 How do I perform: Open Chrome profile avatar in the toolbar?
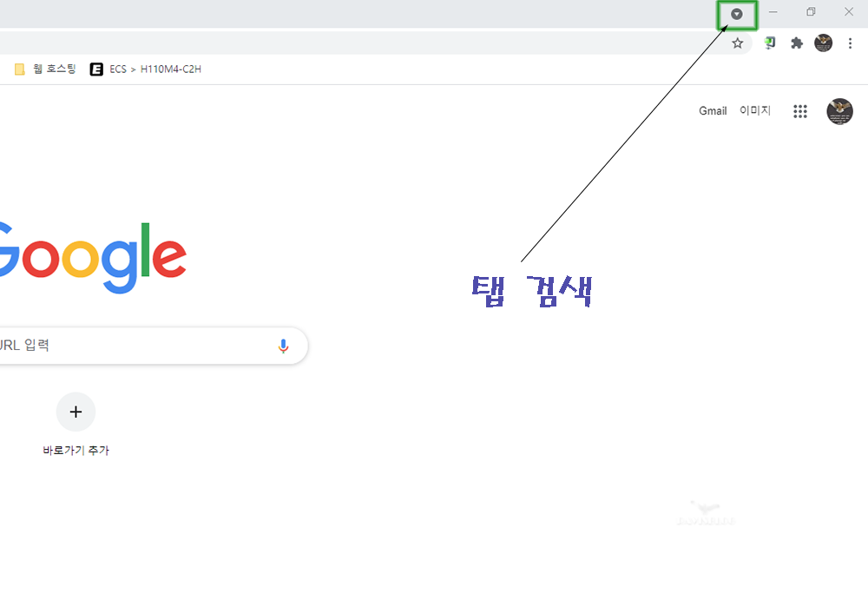(x=823, y=43)
